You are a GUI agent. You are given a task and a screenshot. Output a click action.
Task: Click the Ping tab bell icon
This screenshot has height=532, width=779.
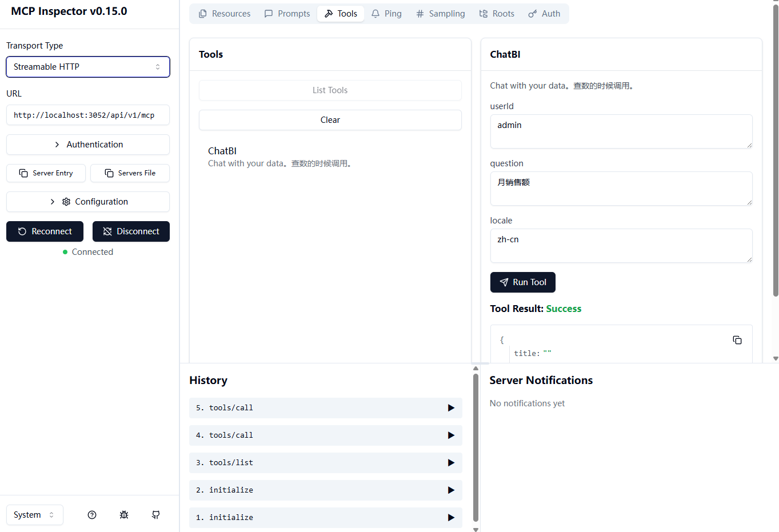point(375,14)
